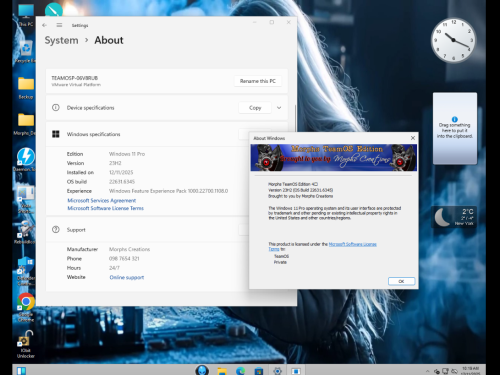Open the Microsoft Store taskbar icon
This screenshot has height=375, width=500.
(x=259, y=371)
